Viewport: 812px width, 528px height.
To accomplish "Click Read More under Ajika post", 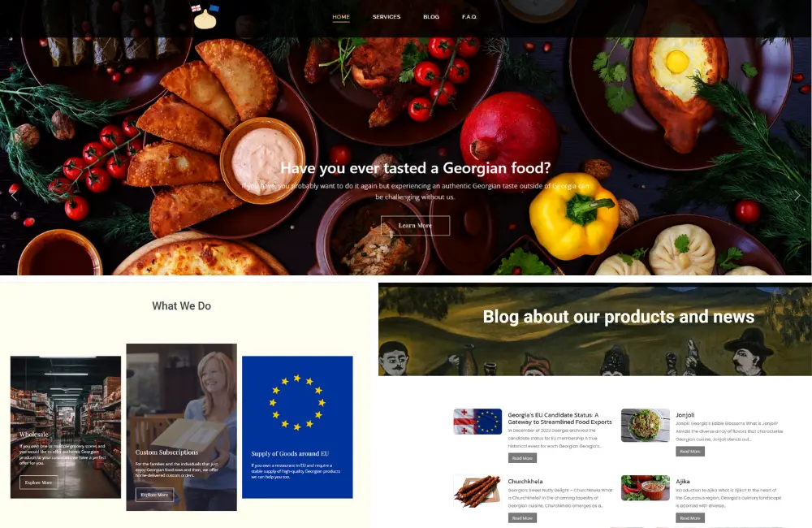I will pyautogui.click(x=689, y=517).
